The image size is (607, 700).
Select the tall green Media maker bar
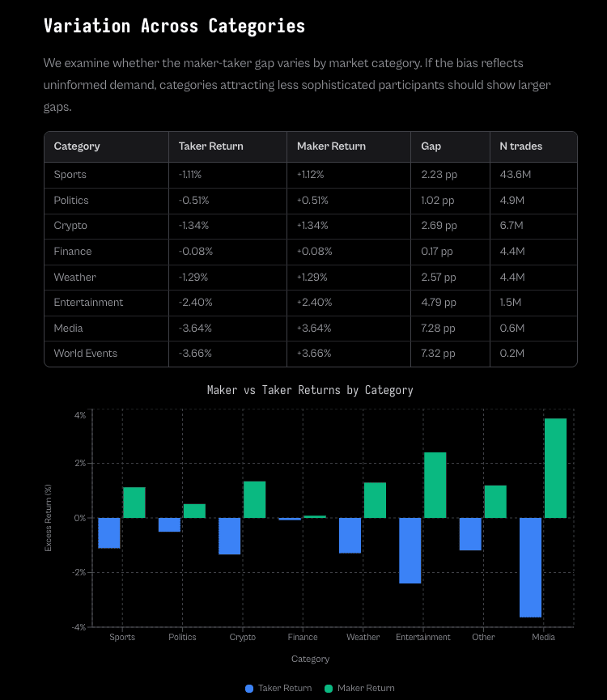[555, 468]
